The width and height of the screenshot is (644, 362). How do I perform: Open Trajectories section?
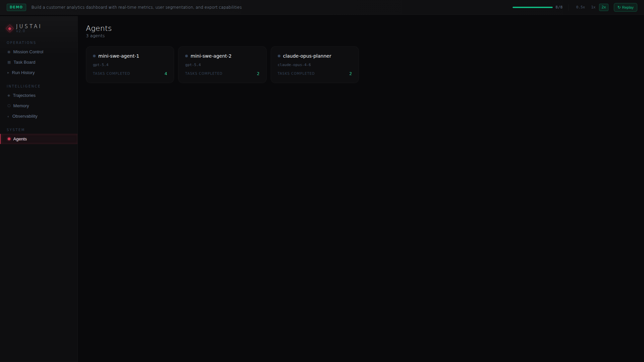(x=39, y=96)
